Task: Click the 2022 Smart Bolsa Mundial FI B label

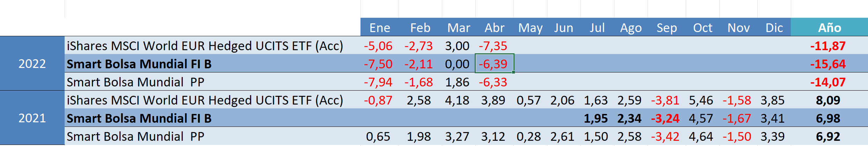Action: (x=139, y=64)
